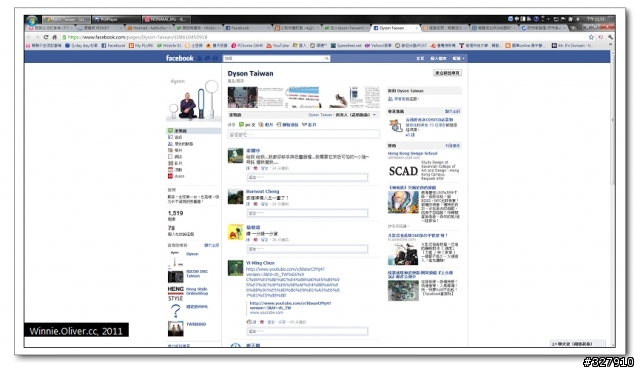Open the My PLURK bookmark
Viewport: 640px width, 370px height.
click(141, 46)
